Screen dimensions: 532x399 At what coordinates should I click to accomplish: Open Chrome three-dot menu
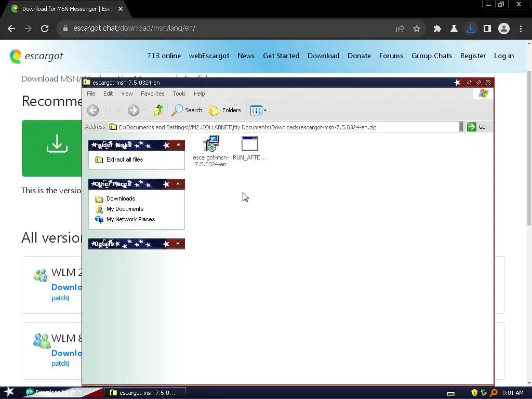[521, 29]
